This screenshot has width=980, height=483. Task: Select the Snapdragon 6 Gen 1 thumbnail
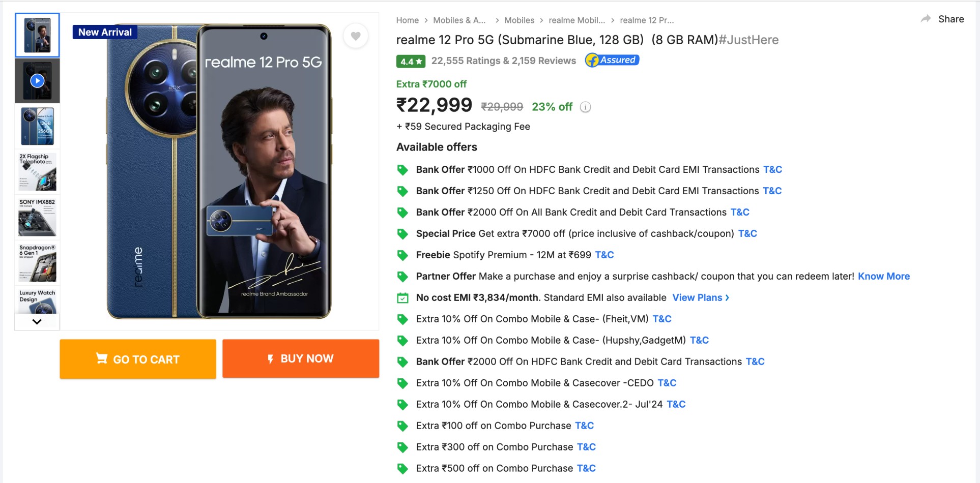click(37, 263)
